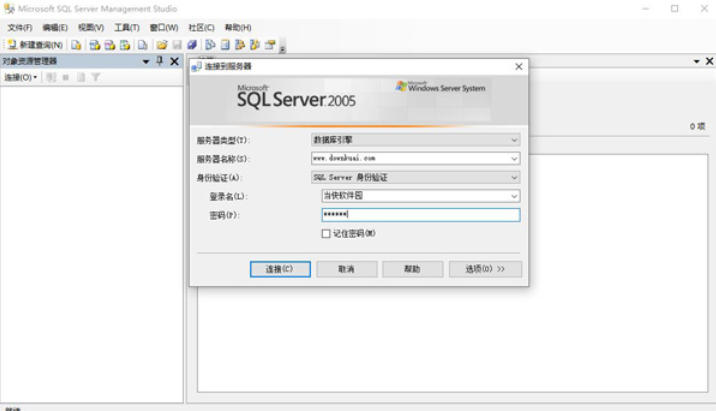Click the Analysis Services DMX Query icon

110,45
